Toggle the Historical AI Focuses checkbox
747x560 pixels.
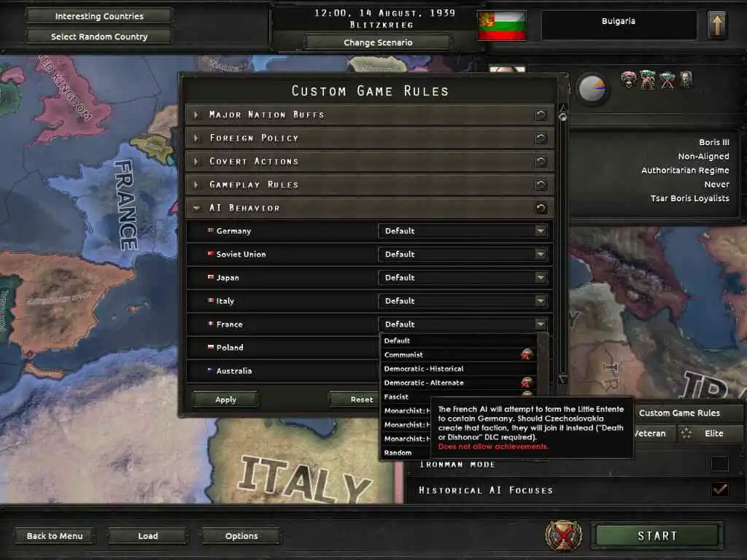(719, 489)
